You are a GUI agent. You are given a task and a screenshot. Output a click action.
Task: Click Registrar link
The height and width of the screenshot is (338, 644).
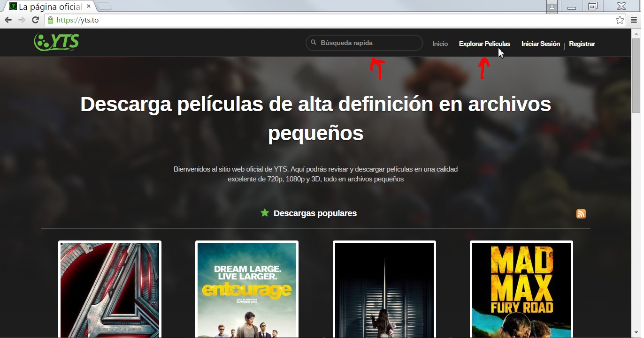(582, 44)
